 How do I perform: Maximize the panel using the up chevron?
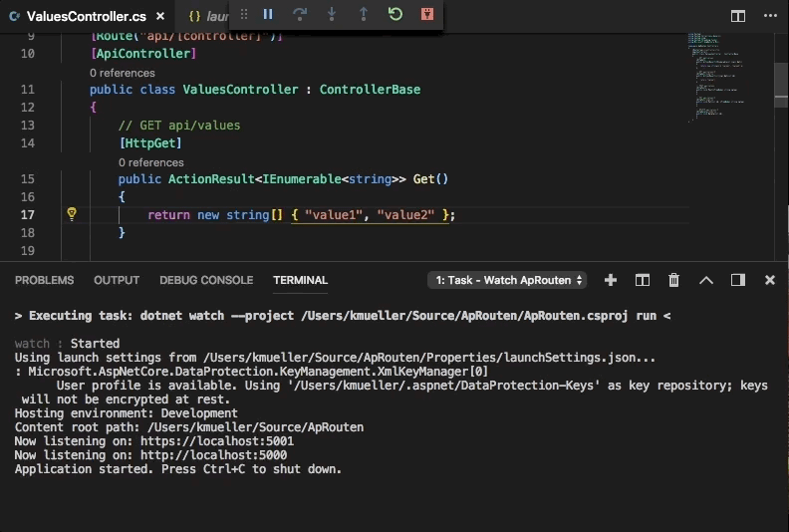click(706, 281)
